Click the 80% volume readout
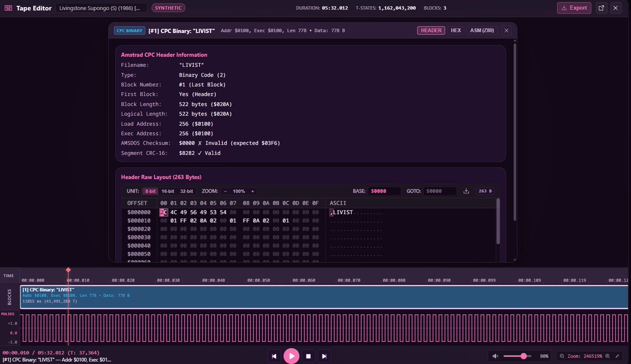 tap(544, 356)
